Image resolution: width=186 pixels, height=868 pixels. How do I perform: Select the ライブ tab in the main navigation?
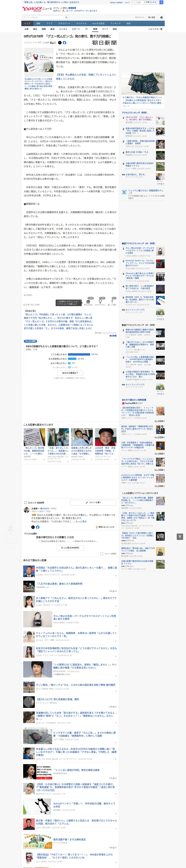click(x=49, y=24)
